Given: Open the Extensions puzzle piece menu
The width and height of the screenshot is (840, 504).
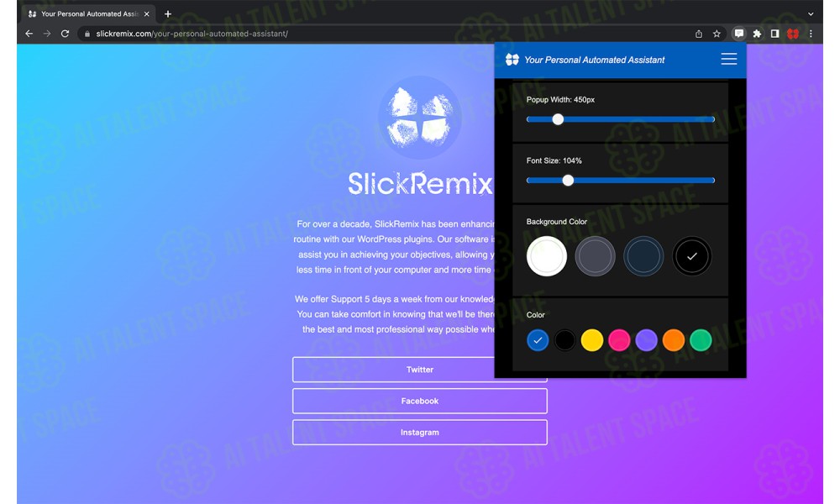Looking at the screenshot, I should [x=757, y=34].
